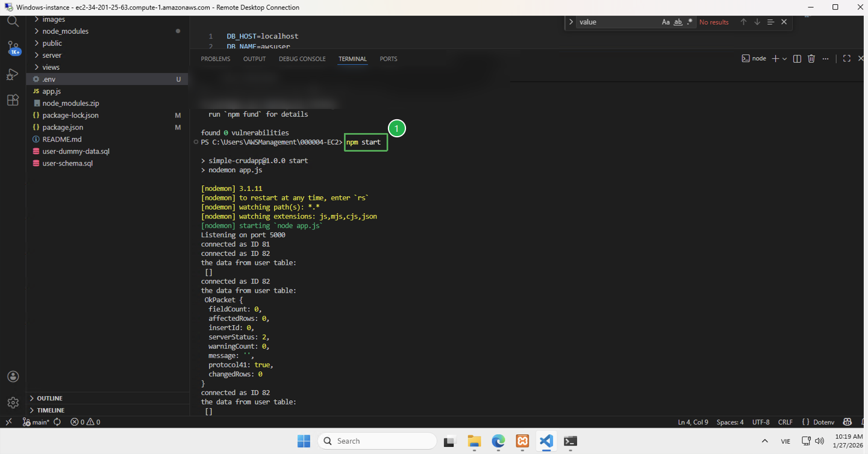Toggle match case in search widget
This screenshot has width=868, height=454.
(x=666, y=22)
